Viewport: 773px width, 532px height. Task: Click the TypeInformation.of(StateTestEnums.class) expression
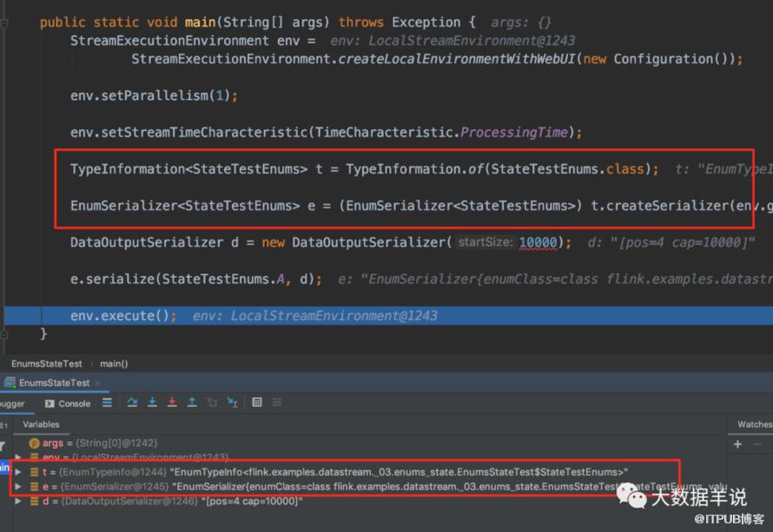pos(498,169)
